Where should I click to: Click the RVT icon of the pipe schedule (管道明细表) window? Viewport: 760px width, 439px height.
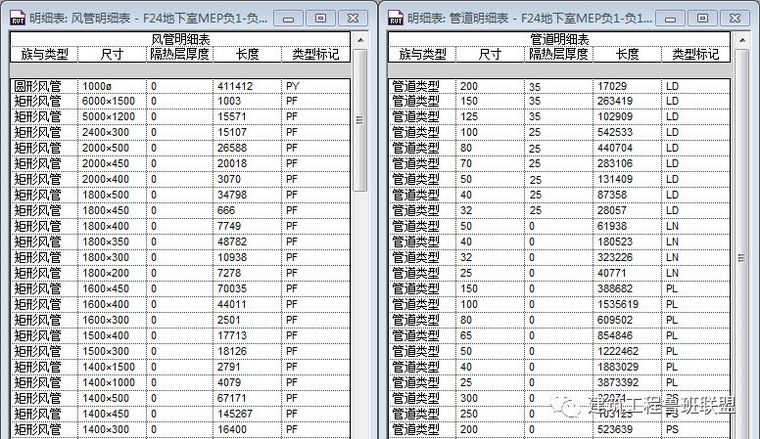coord(396,18)
